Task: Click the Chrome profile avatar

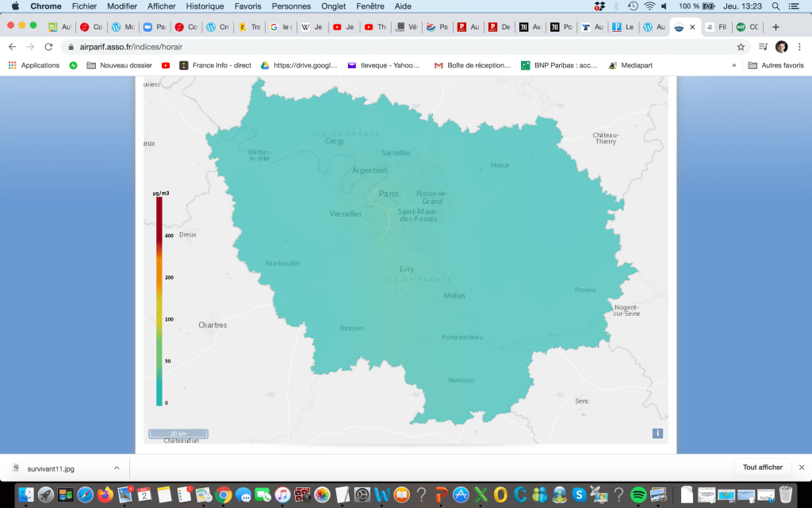Action: (781, 47)
